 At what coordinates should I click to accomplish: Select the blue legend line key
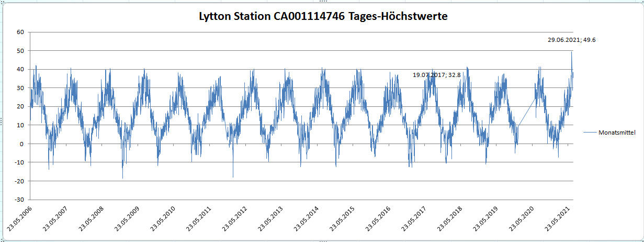pyautogui.click(x=591, y=133)
